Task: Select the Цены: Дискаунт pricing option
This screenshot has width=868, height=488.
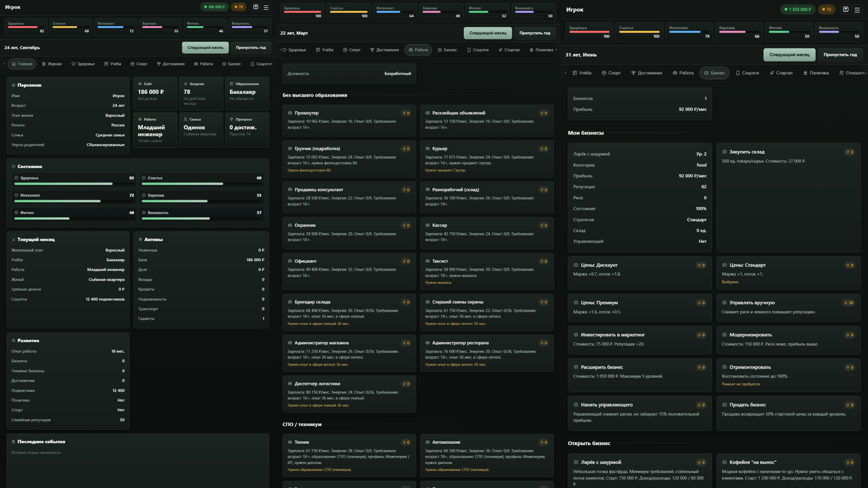Action: 640,273
